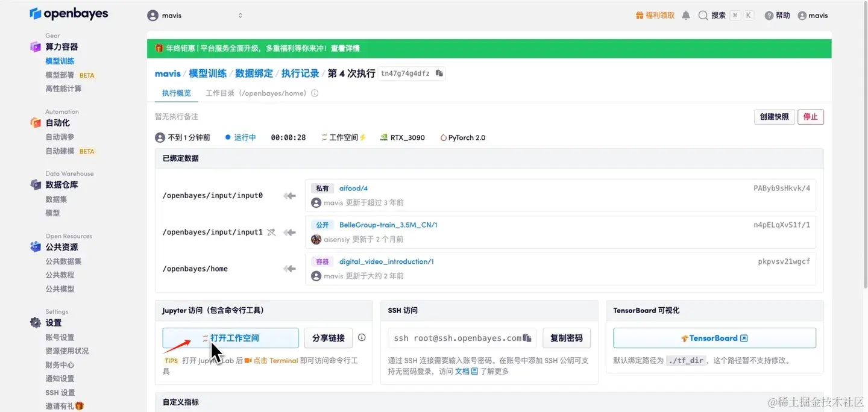
Task: Click the arrow icon beside /openbayes/input/input0
Action: pos(290,196)
